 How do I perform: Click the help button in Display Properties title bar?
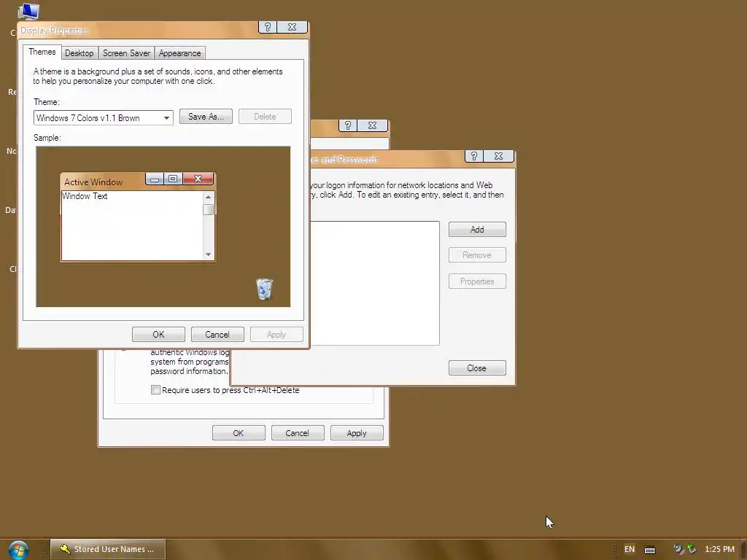click(x=267, y=27)
